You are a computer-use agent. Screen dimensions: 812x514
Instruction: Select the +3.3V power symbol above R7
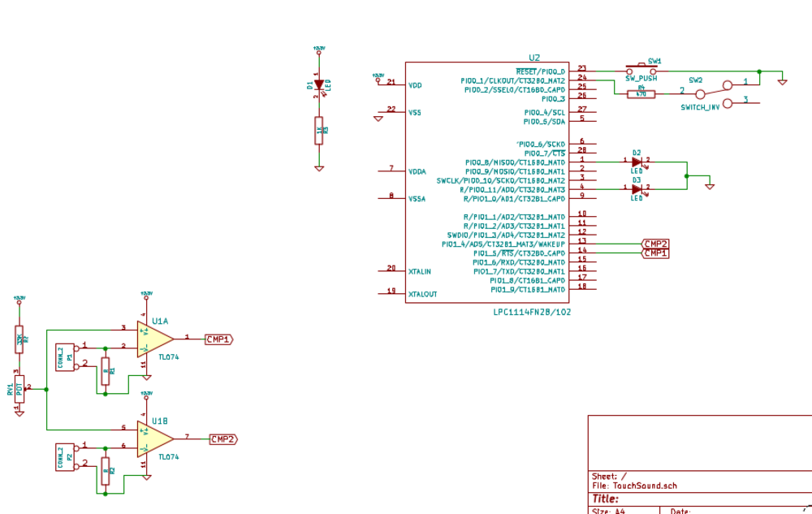coord(19,300)
